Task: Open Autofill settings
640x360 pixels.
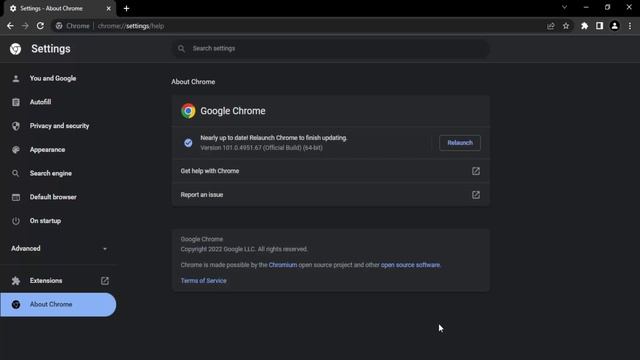Action: coord(58,102)
